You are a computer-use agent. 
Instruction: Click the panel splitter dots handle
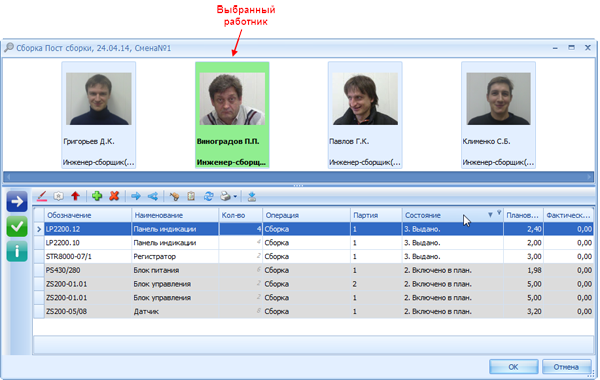pyautogui.click(x=298, y=186)
